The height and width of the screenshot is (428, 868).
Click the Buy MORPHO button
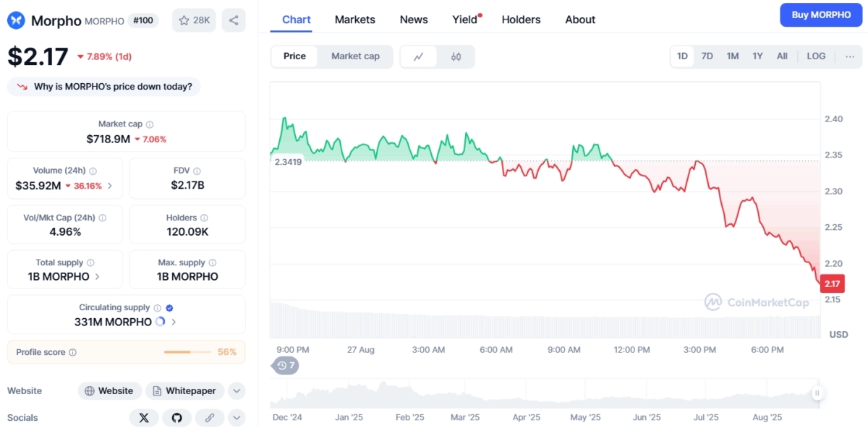[x=821, y=15]
